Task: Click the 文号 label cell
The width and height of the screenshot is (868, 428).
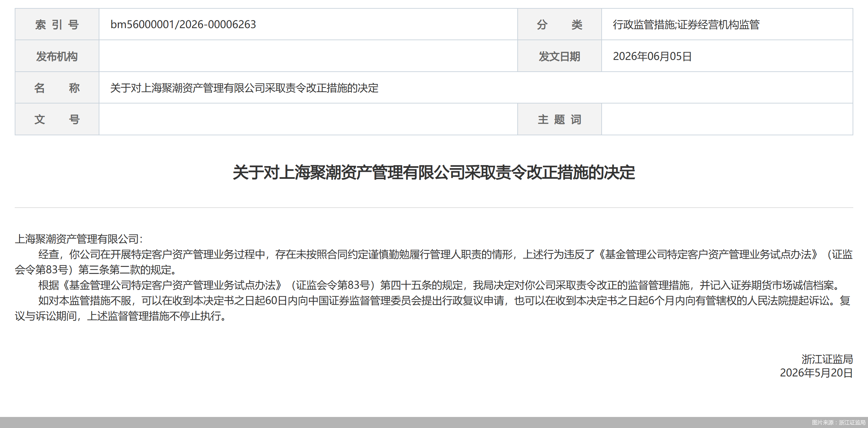Action: [x=57, y=119]
